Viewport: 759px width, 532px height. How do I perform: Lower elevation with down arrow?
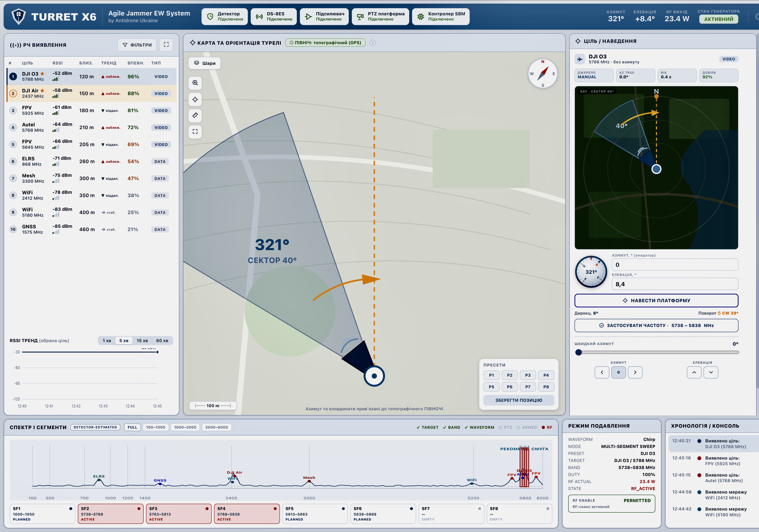pos(711,372)
